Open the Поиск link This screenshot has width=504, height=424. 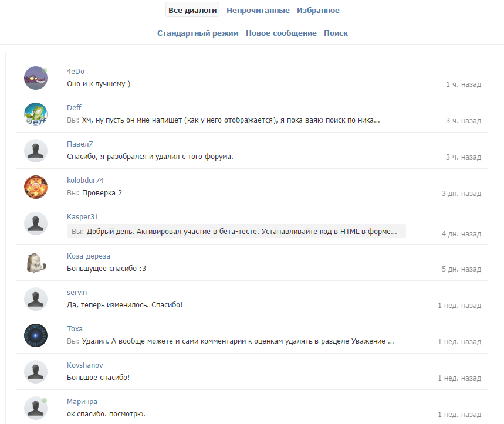(x=336, y=33)
